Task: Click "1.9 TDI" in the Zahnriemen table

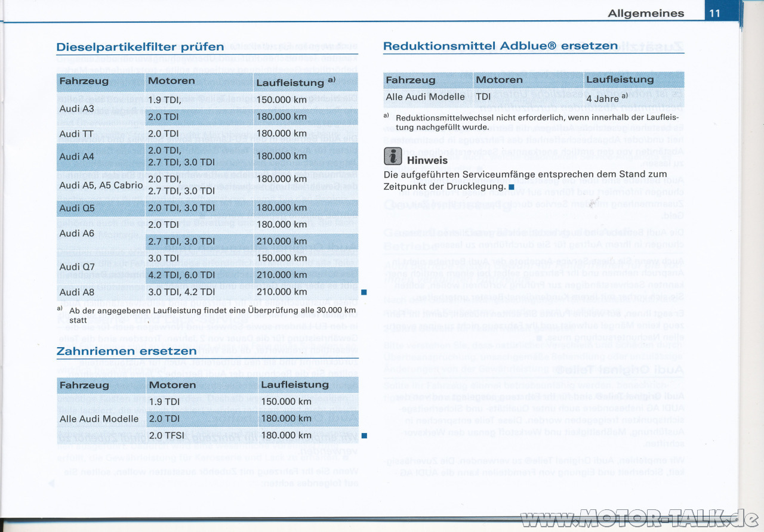Action: (x=165, y=402)
